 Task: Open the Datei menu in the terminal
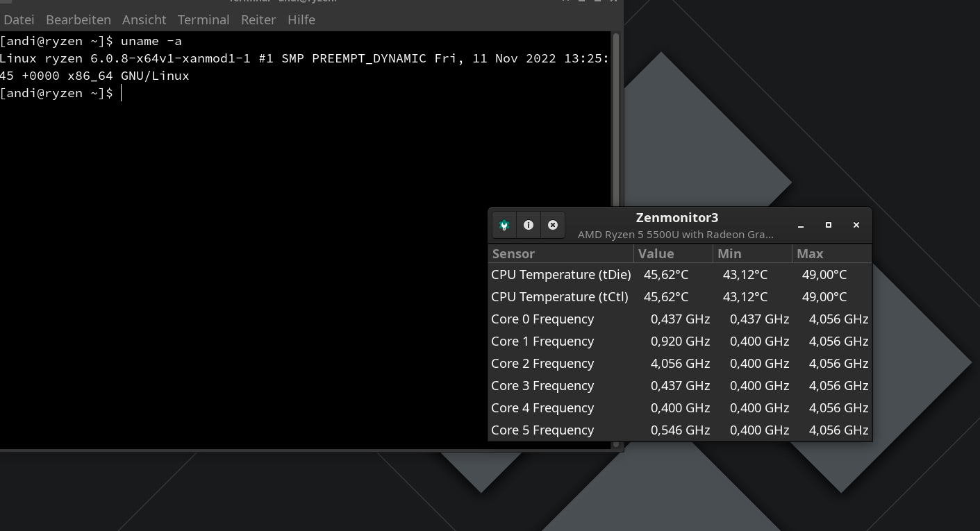click(19, 19)
